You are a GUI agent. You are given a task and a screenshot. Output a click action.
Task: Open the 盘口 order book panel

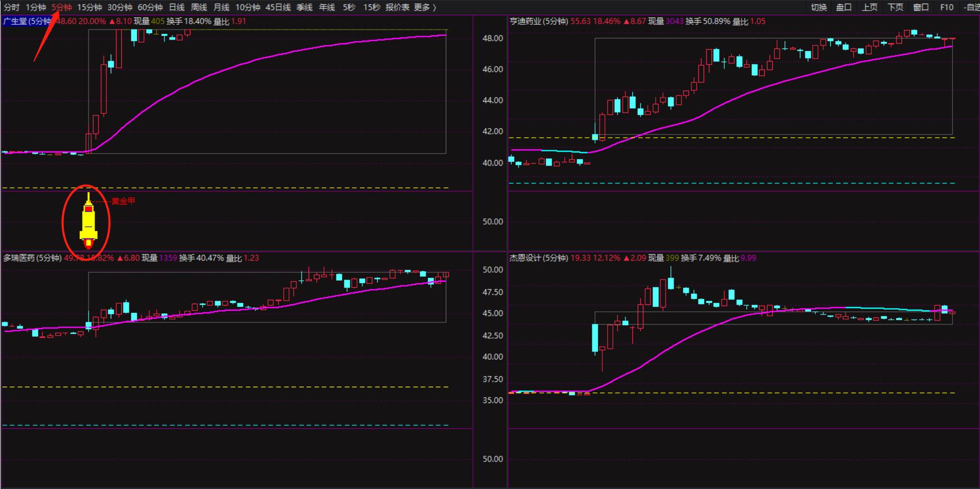click(844, 7)
